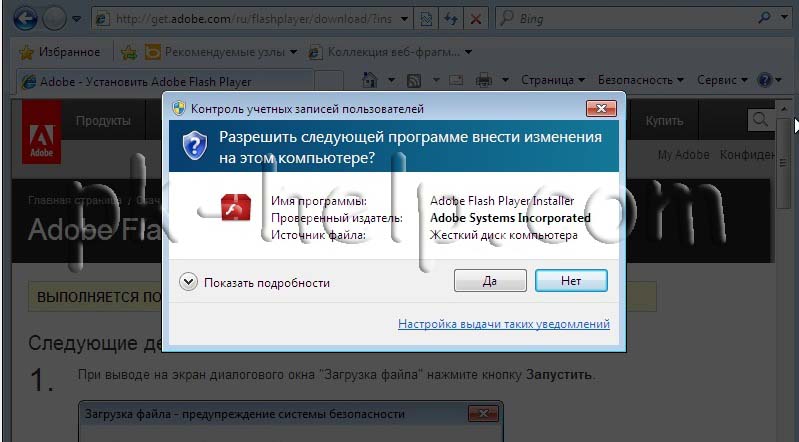This screenshot has height=442, width=799.
Task: Click the Да button in UAC dialog
Action: click(x=490, y=280)
